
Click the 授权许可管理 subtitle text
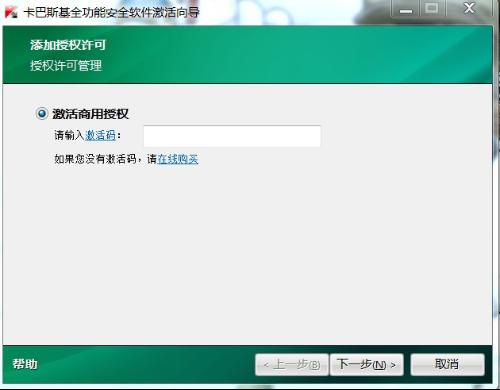[x=66, y=66]
